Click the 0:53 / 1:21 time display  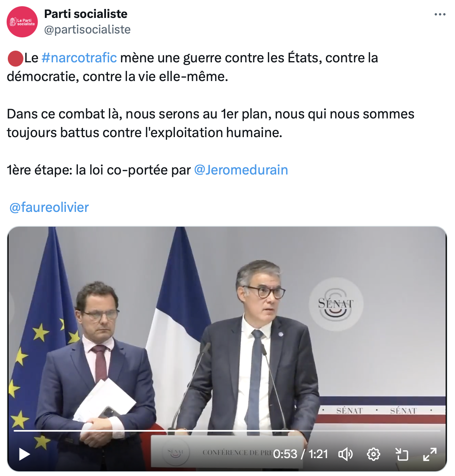pyautogui.click(x=300, y=454)
